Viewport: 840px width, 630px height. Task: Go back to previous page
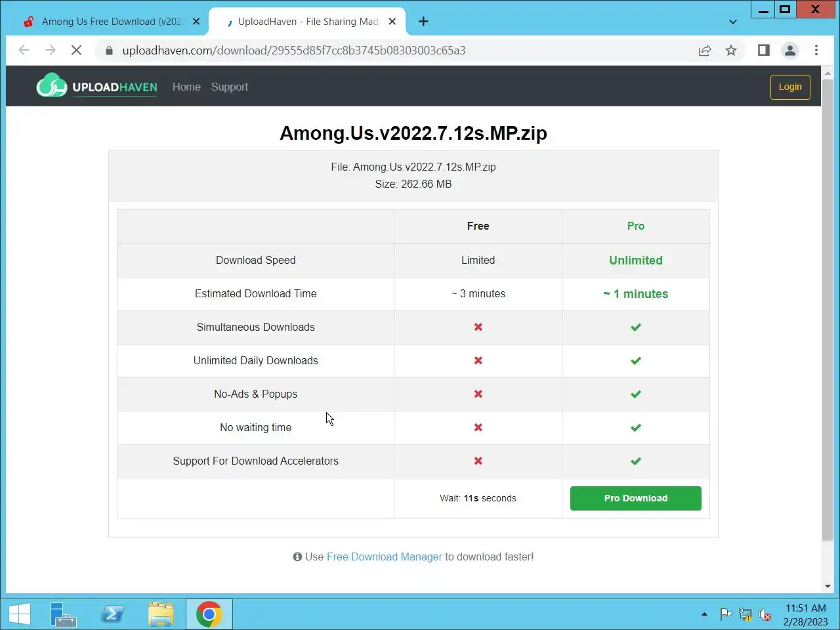point(24,51)
